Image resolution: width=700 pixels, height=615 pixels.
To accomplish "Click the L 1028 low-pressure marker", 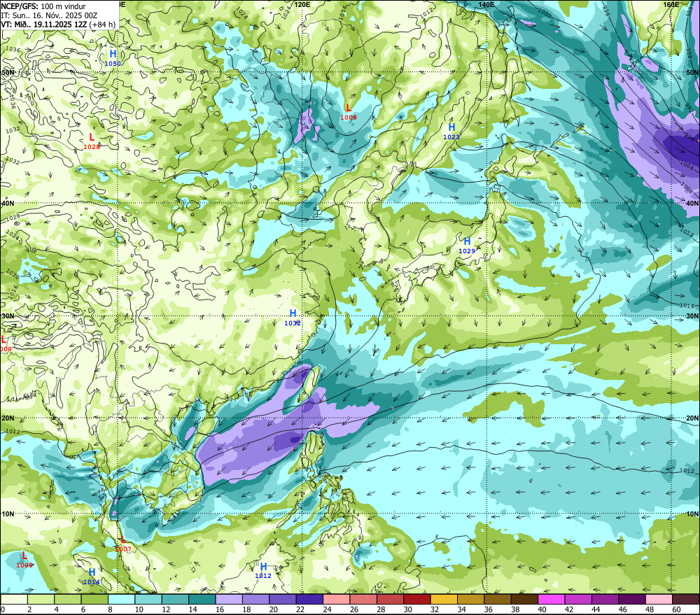I will pyautogui.click(x=92, y=141).
